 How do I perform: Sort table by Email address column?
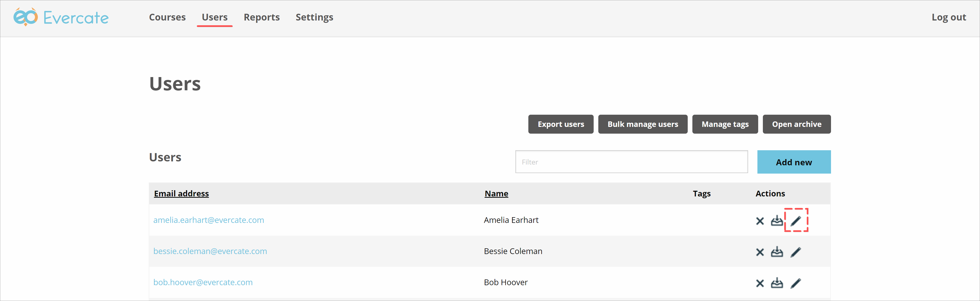coord(181,194)
